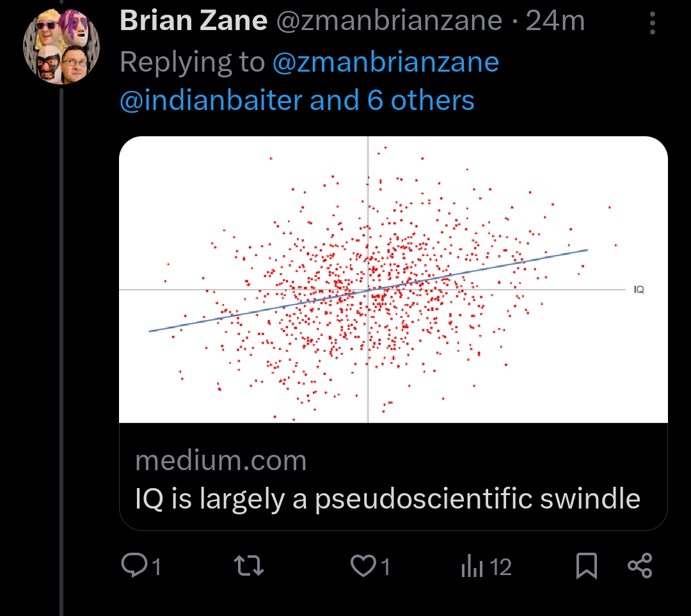
Task: Click the reply speech bubble icon
Action: click(134, 565)
